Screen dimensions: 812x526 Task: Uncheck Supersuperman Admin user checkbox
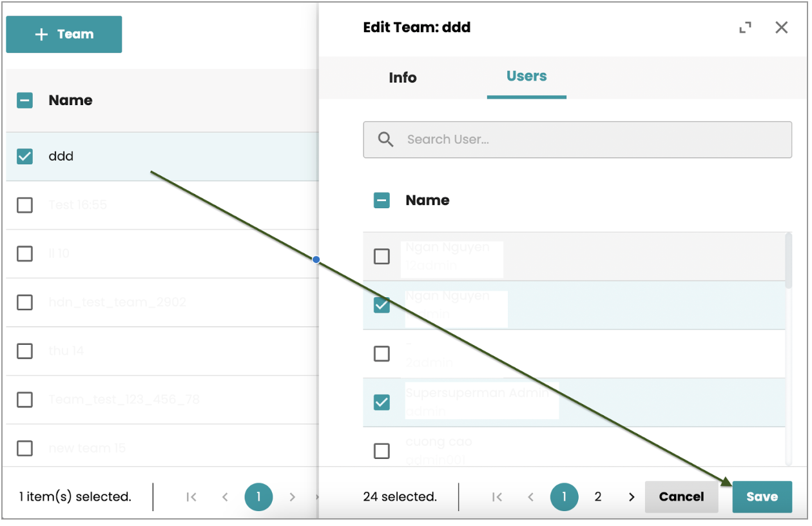(382, 402)
